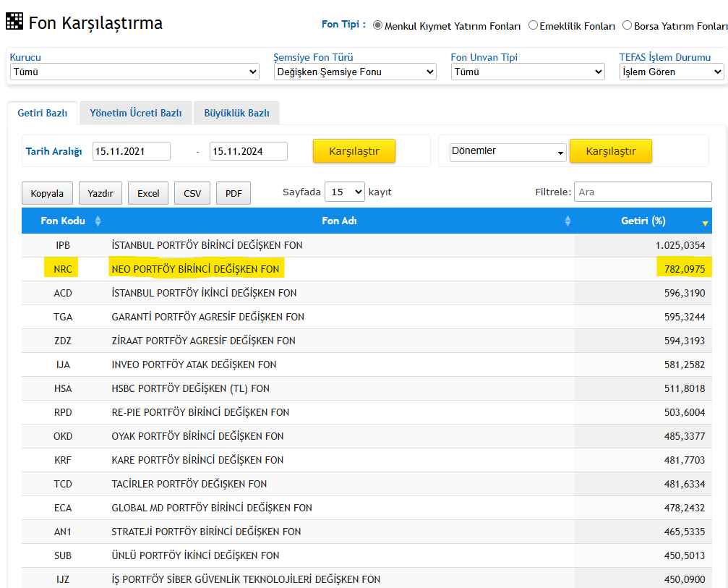
Task: Click INVEO PORTFÖY ATAK DEĞİŞKEN FON
Action: 194,365
